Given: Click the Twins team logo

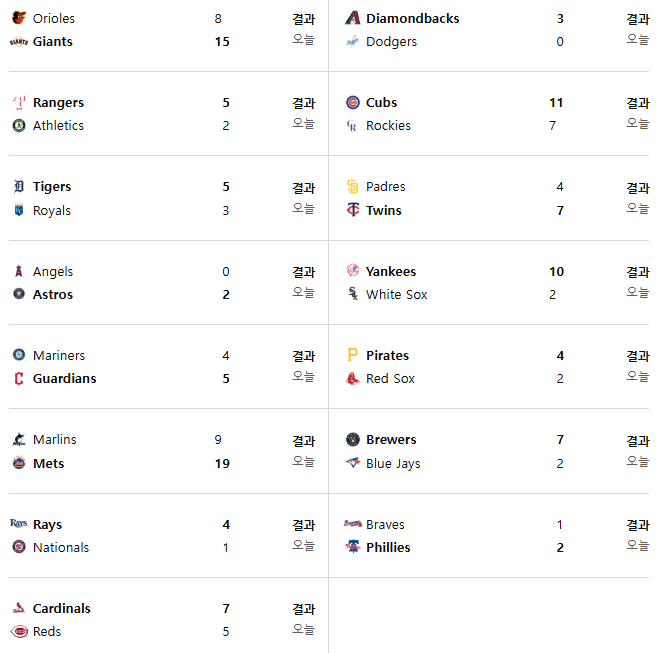Looking at the screenshot, I should pos(353,210).
